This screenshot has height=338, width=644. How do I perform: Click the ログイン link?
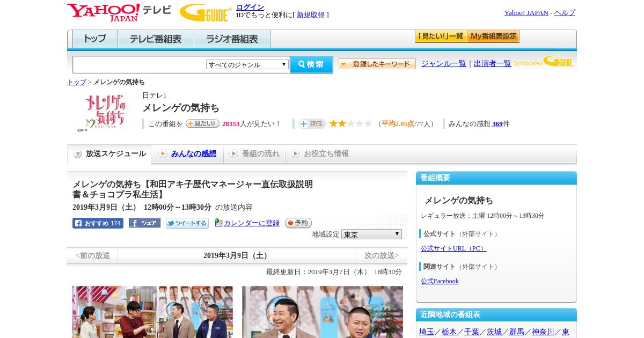(x=250, y=7)
